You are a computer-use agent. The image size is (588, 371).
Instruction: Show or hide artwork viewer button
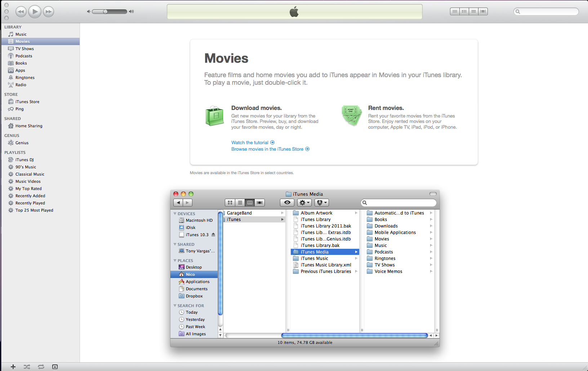point(55,367)
